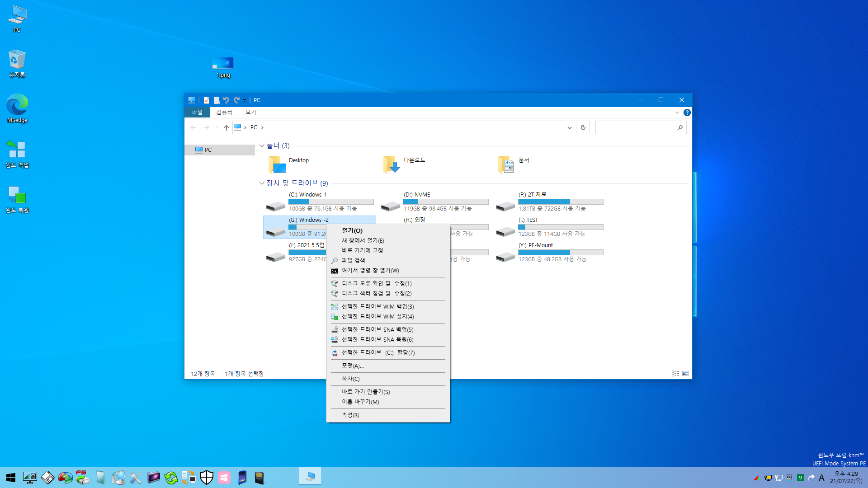Screen dimensions: 868x488
Task: Open the Recycle Bin (휴지통) desktop icon
Action: click(17, 64)
